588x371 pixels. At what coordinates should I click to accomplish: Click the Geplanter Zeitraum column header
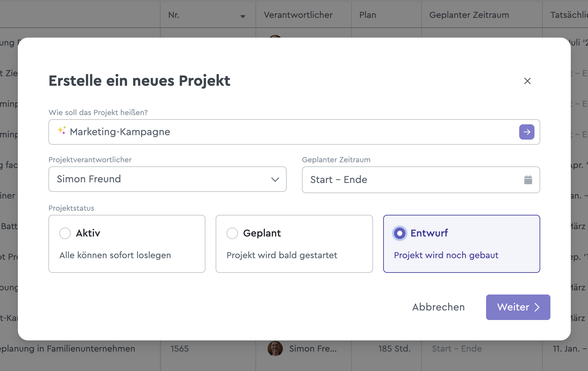pos(469,15)
